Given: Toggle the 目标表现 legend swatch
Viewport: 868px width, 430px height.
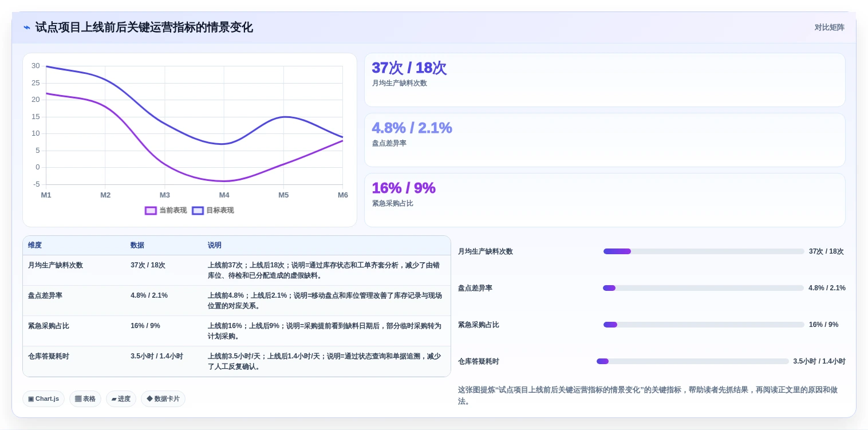Looking at the screenshot, I should click(198, 211).
